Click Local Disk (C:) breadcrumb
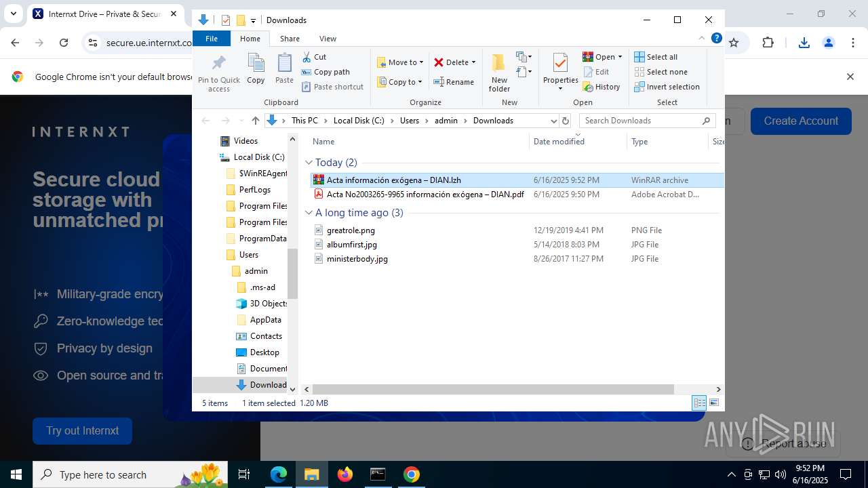 click(x=359, y=121)
